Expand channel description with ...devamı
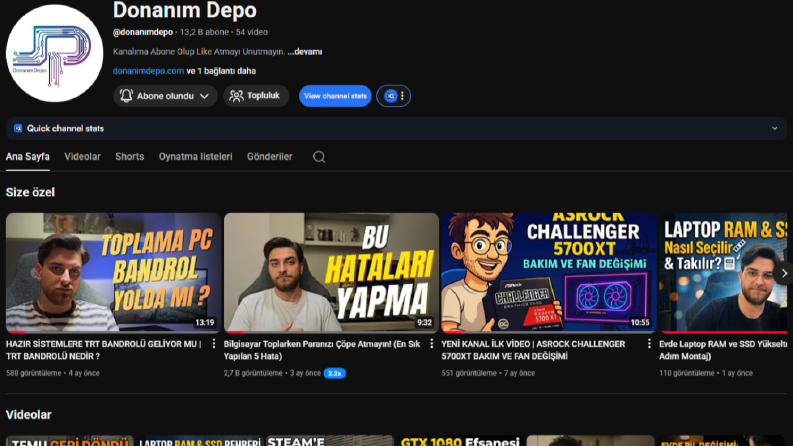The height and width of the screenshot is (446, 793). coord(305,52)
